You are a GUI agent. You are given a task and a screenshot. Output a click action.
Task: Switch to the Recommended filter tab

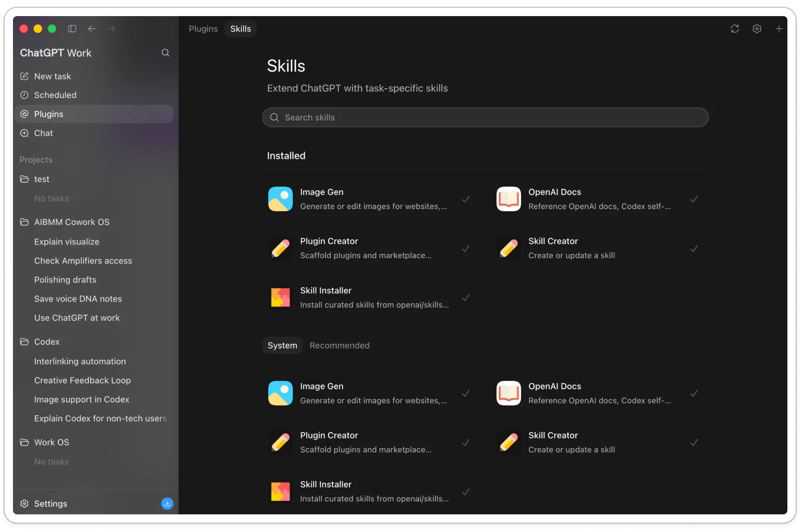[x=339, y=346]
